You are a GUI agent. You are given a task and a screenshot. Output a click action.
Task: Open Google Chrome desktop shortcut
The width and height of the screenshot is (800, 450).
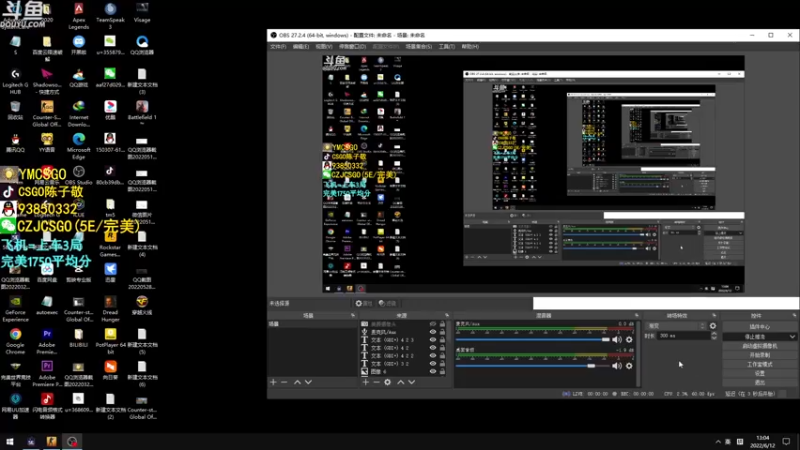[15, 341]
